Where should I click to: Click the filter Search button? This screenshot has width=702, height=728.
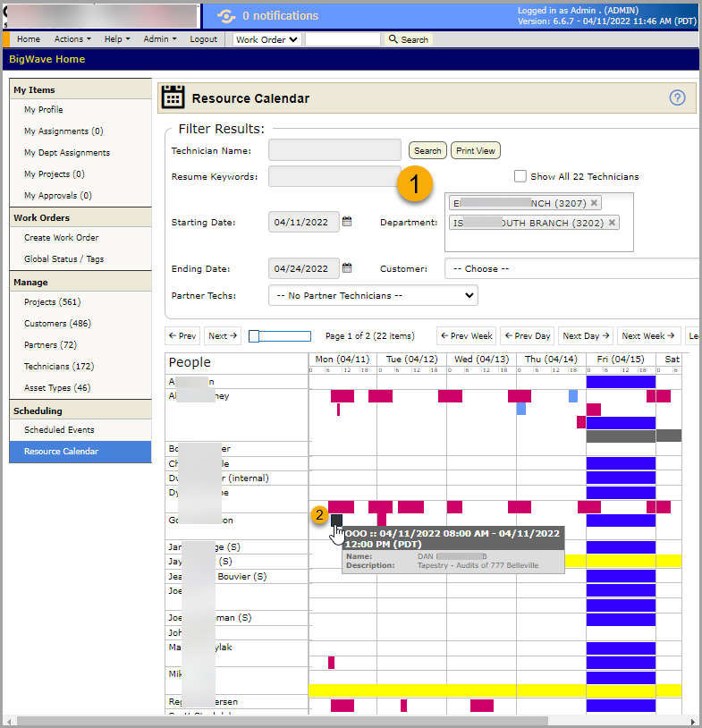[427, 150]
